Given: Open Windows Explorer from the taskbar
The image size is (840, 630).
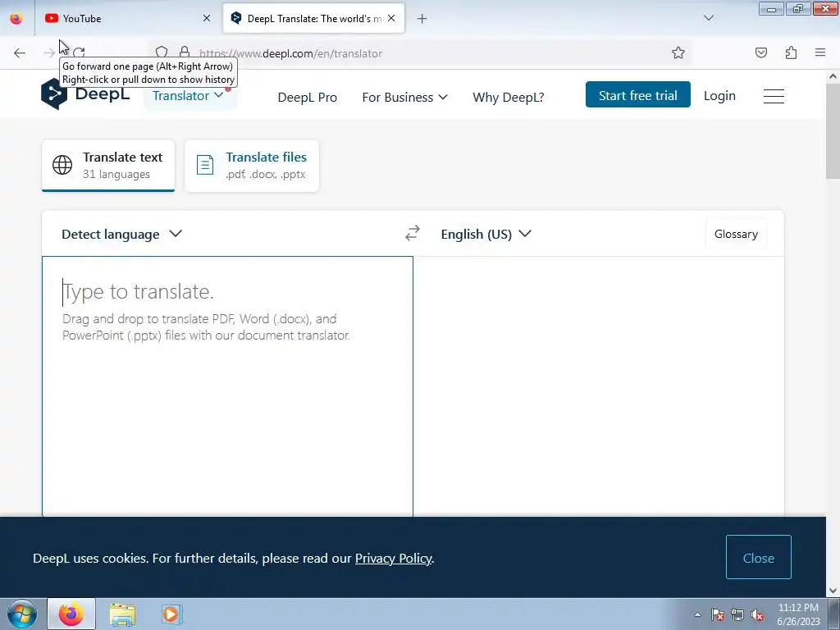Looking at the screenshot, I should coord(122,614).
